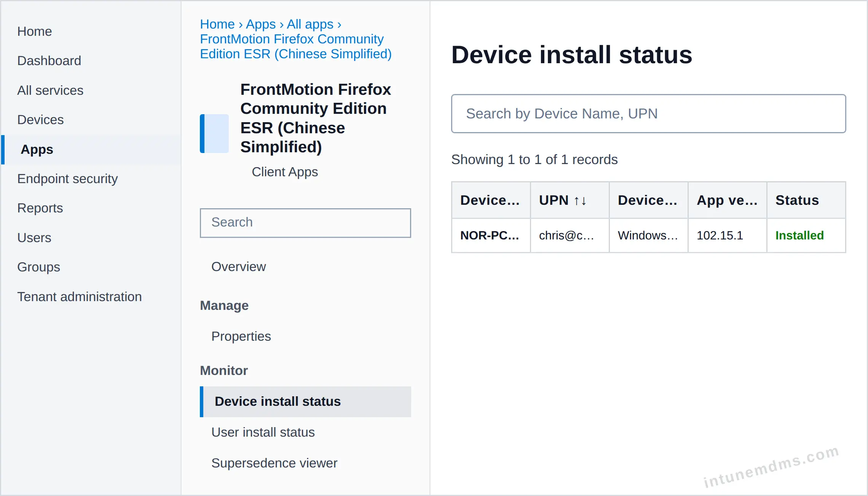Click FrontMotion Firefox breadcrumb link
Screen dimensions: 868x496
coord(296,46)
